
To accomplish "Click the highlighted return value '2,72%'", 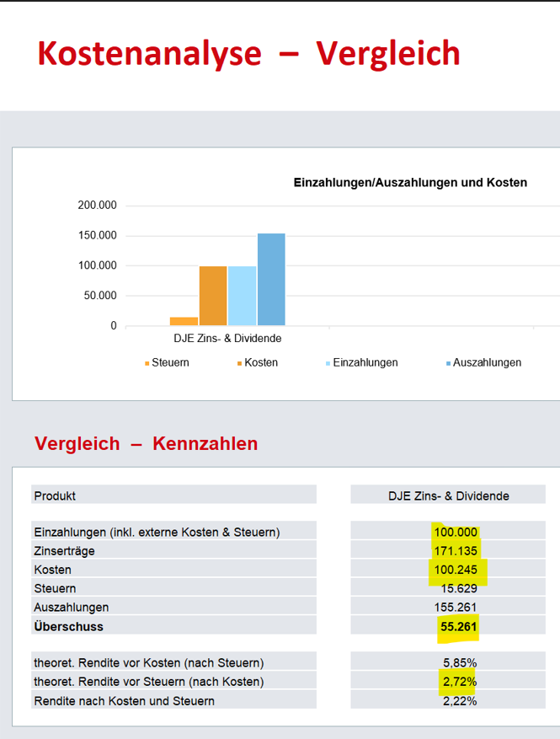I will [x=460, y=682].
